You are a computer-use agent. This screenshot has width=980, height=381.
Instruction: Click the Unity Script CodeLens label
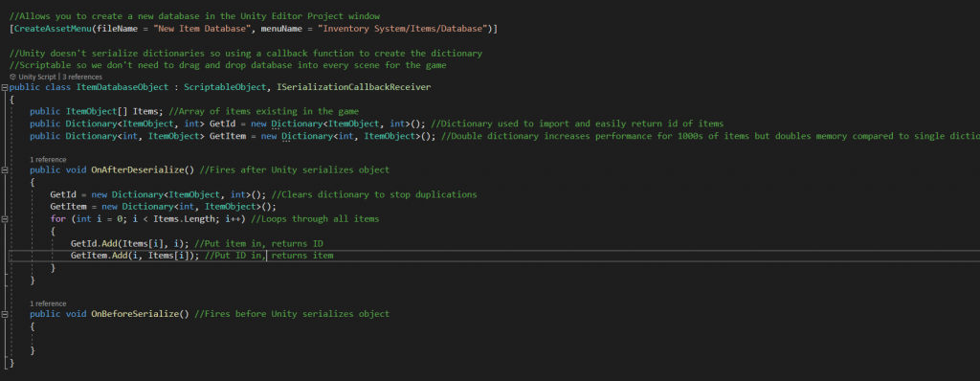coord(37,77)
